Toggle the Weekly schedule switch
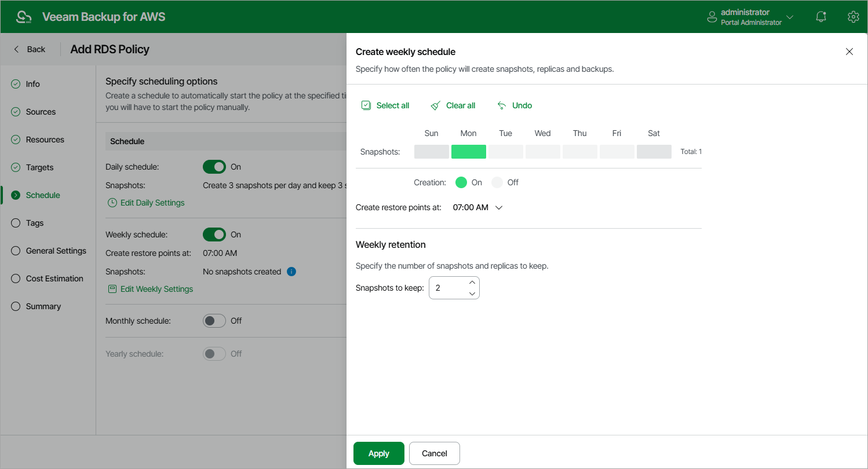The height and width of the screenshot is (469, 868). [214, 235]
